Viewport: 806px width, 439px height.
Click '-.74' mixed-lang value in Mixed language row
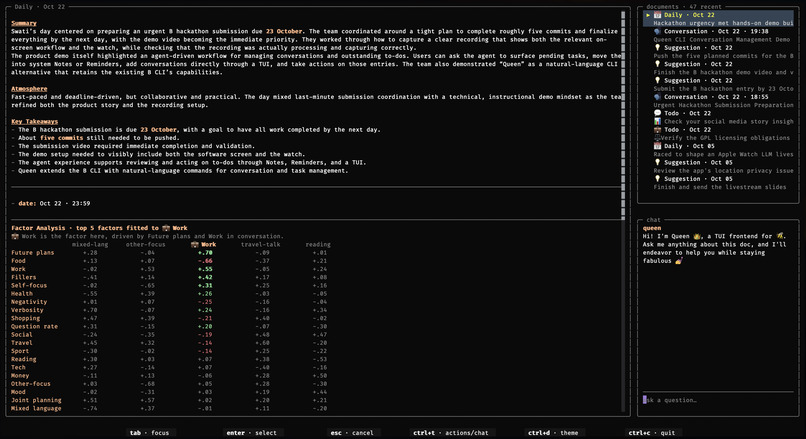coord(90,409)
